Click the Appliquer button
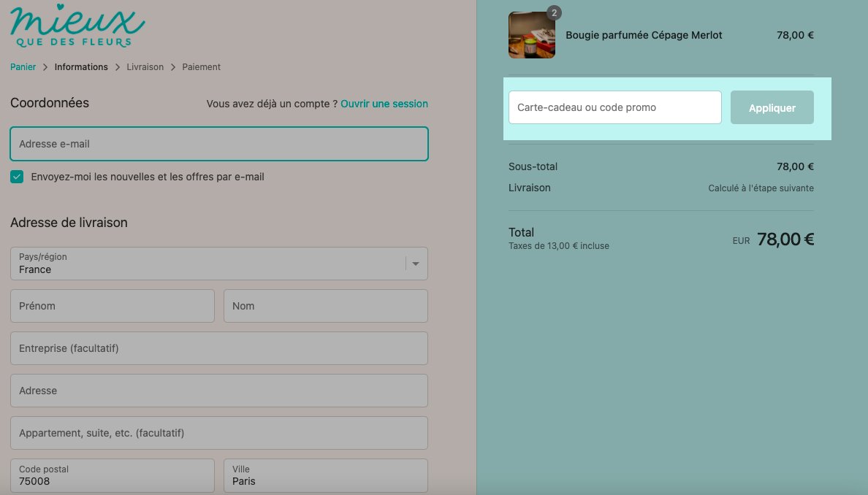 click(x=772, y=107)
